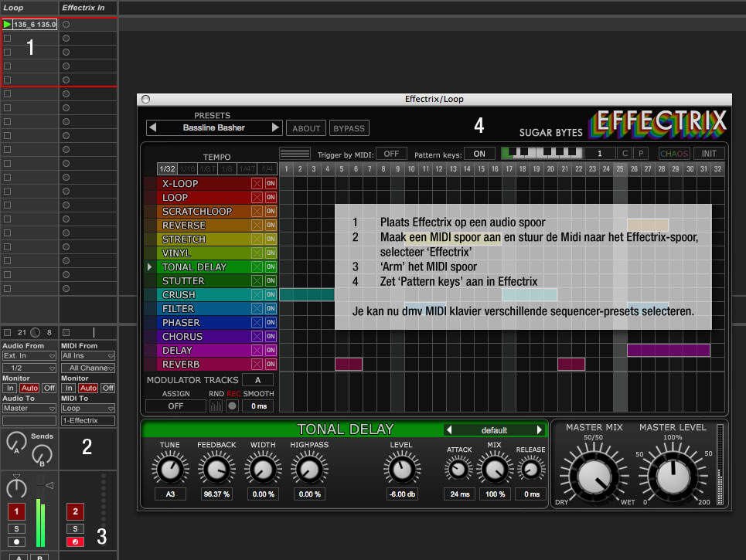Toggle ON switch for X-LOOP effect
The height and width of the screenshot is (560, 746).
(x=271, y=184)
